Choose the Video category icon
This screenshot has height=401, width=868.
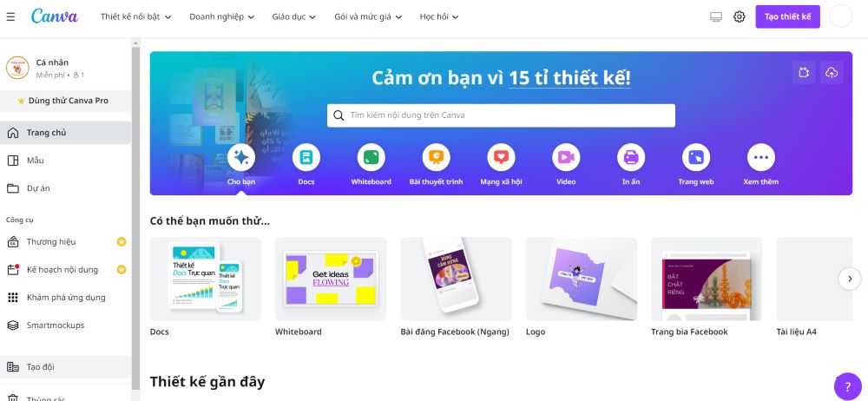(x=566, y=158)
